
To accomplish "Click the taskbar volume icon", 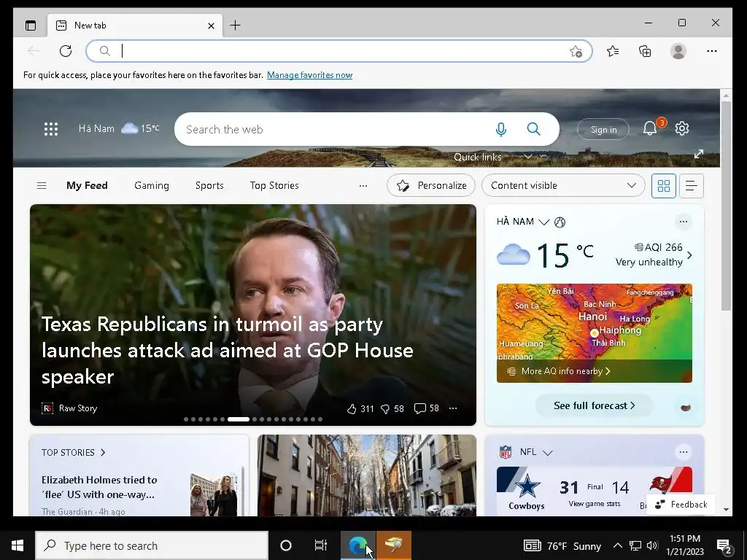I will [652, 545].
